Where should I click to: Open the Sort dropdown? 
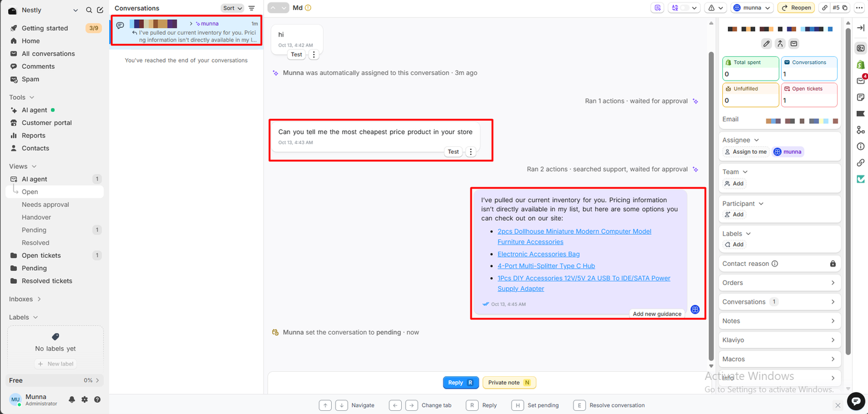click(x=232, y=8)
